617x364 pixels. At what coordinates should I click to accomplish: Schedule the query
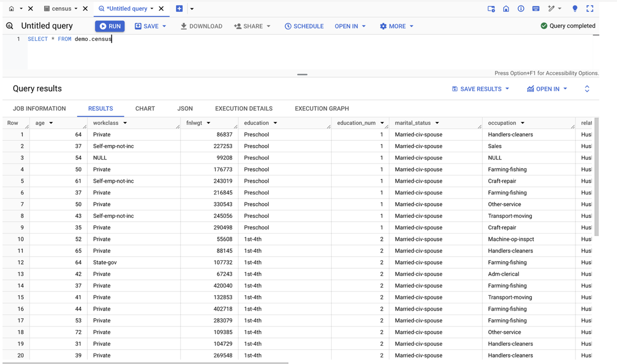pos(304,26)
